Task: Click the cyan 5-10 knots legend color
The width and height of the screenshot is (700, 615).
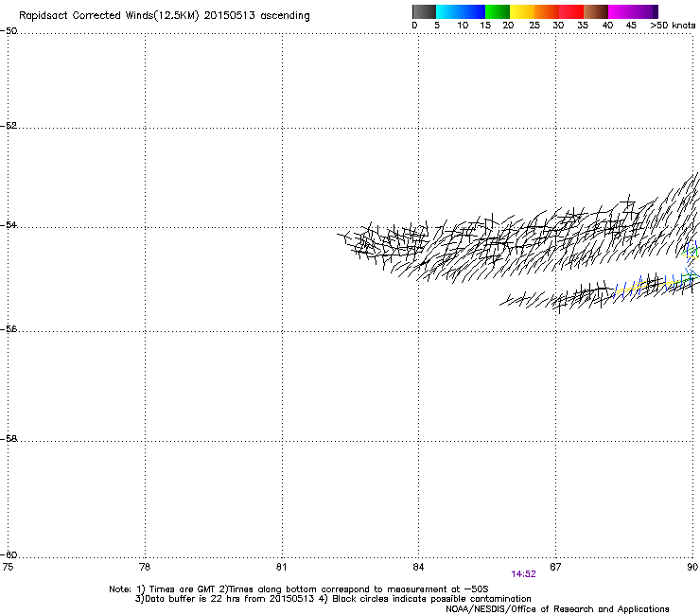Action: (448, 11)
